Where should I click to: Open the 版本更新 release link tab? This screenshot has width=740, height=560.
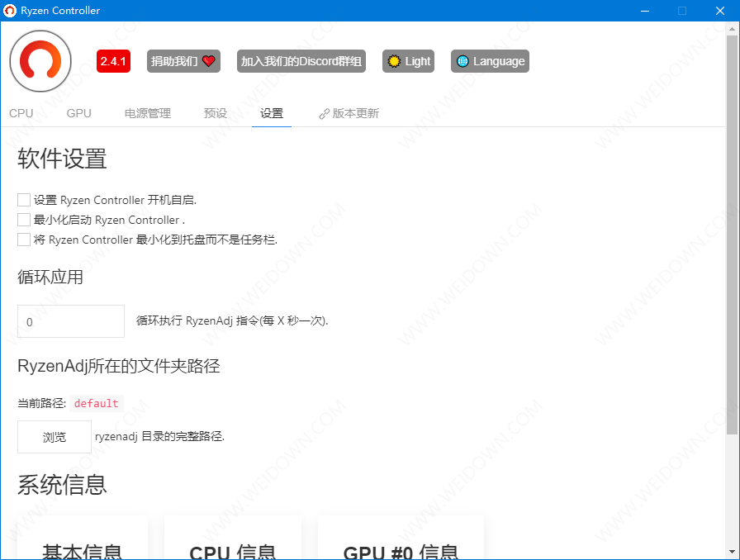(x=349, y=113)
